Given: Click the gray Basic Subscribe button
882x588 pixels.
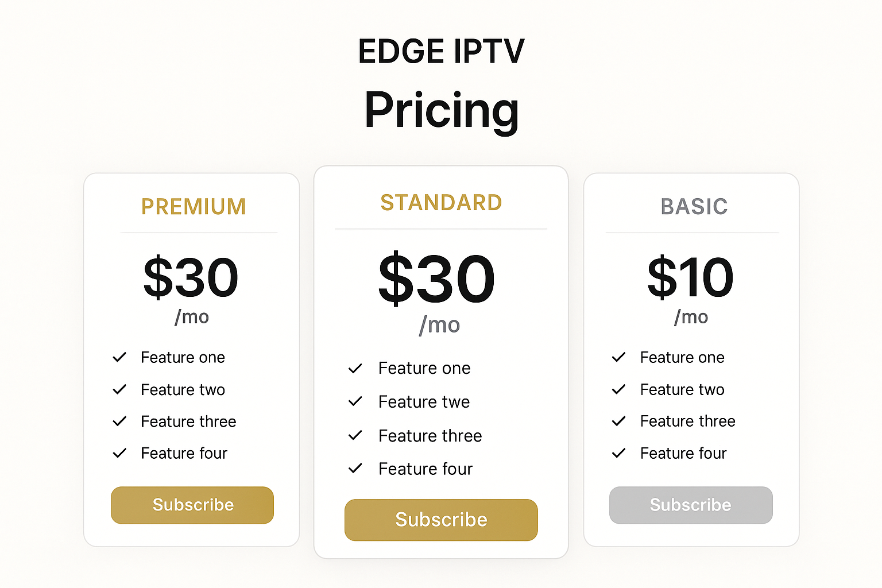Looking at the screenshot, I should point(691,505).
